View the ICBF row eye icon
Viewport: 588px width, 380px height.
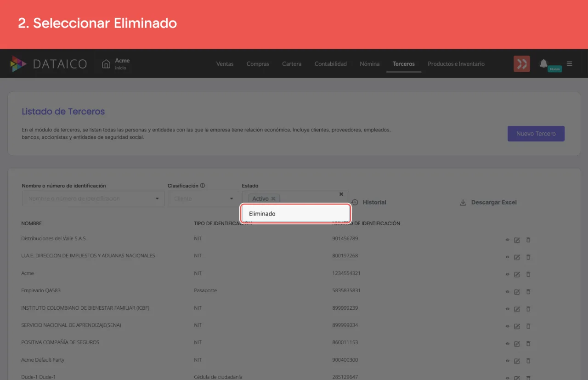point(508,309)
